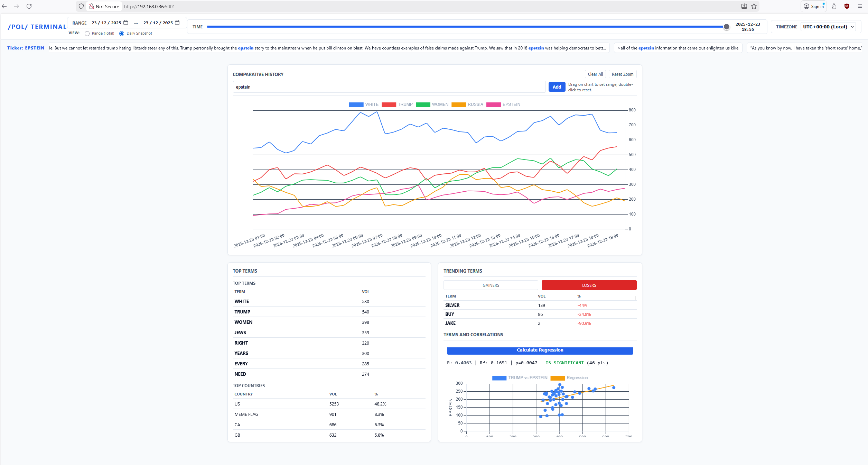Click the Calculate Regression button
The height and width of the screenshot is (465, 868).
coord(540,350)
